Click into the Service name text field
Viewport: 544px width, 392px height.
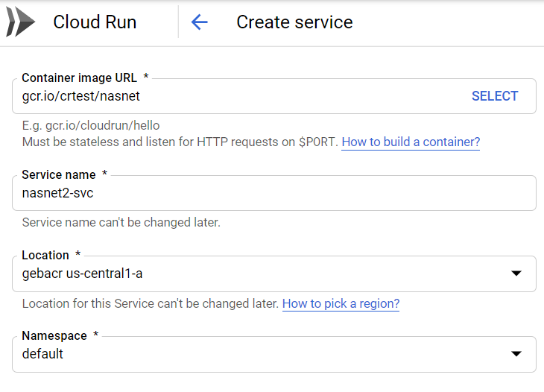pyautogui.click(x=273, y=193)
